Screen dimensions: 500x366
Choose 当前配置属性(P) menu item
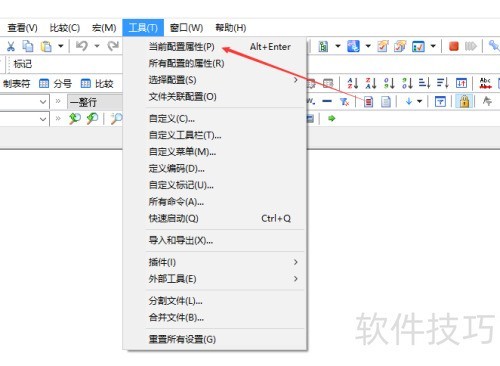pyautogui.click(x=215, y=47)
